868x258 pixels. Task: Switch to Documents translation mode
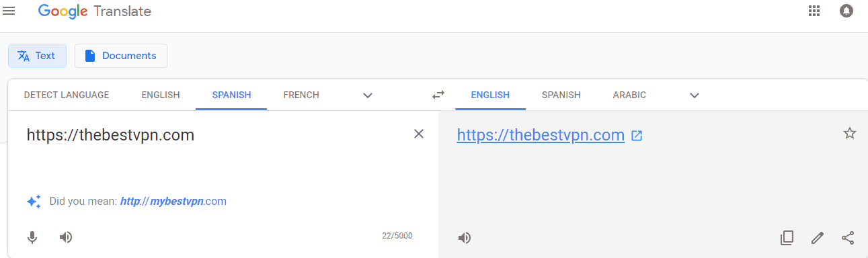121,56
